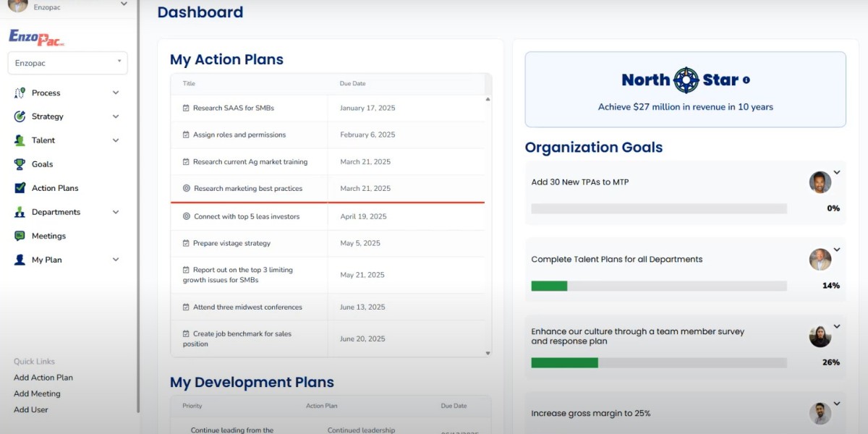
Task: Expand the Increase gross margin goal chevron
Action: pos(837,404)
